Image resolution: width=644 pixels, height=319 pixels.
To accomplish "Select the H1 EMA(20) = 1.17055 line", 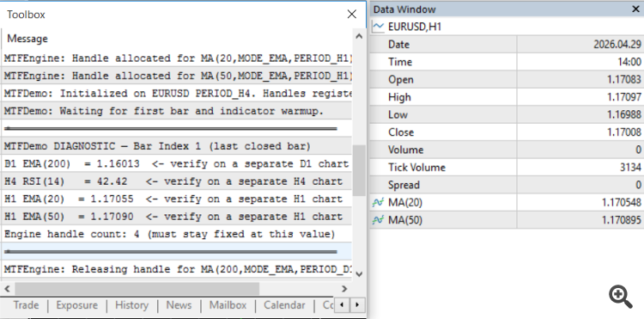I will pyautogui.click(x=177, y=199).
